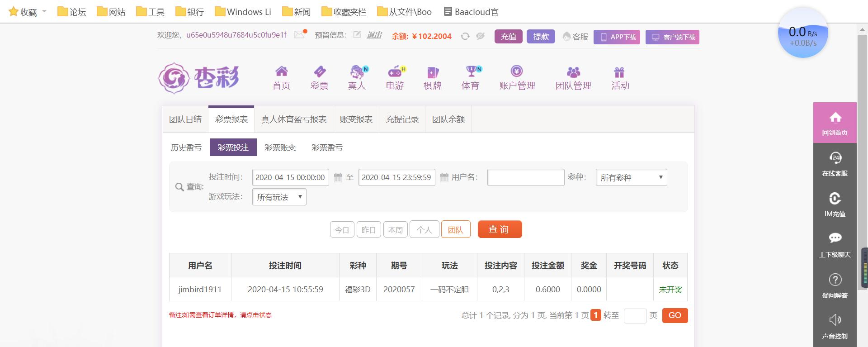Switch to 团队日结 tab

(185, 119)
